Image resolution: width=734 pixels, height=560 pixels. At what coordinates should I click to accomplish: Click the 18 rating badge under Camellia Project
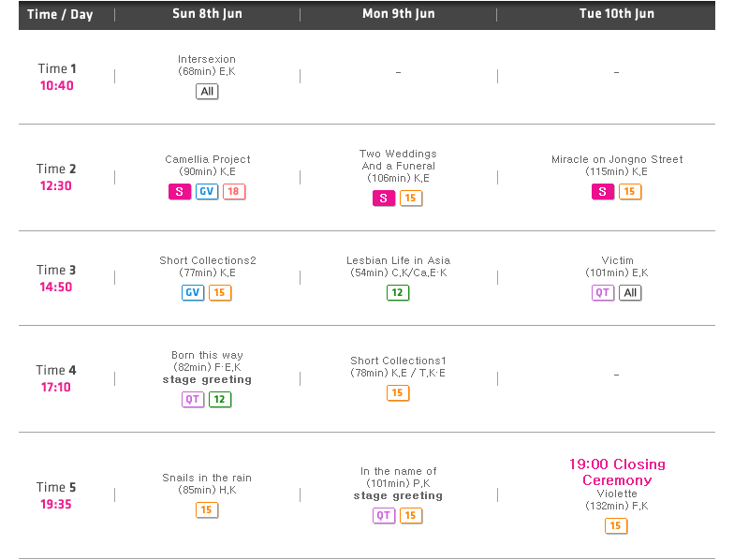[234, 191]
